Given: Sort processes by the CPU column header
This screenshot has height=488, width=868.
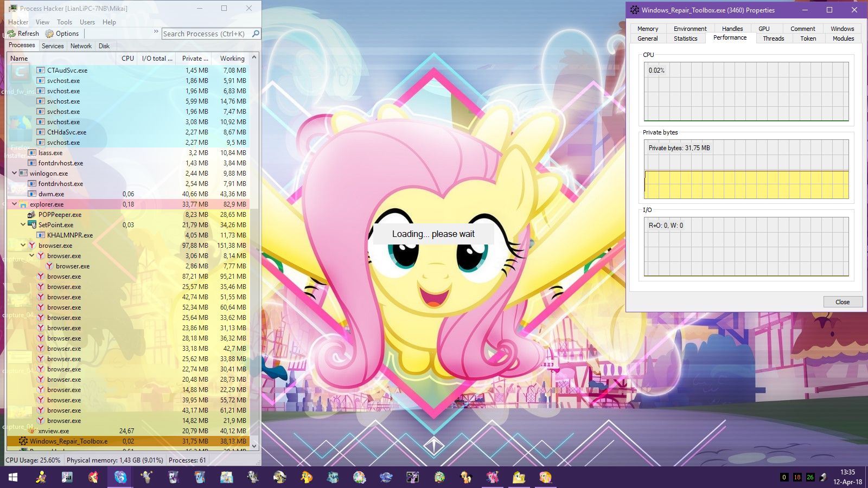Looking at the screenshot, I should point(127,59).
